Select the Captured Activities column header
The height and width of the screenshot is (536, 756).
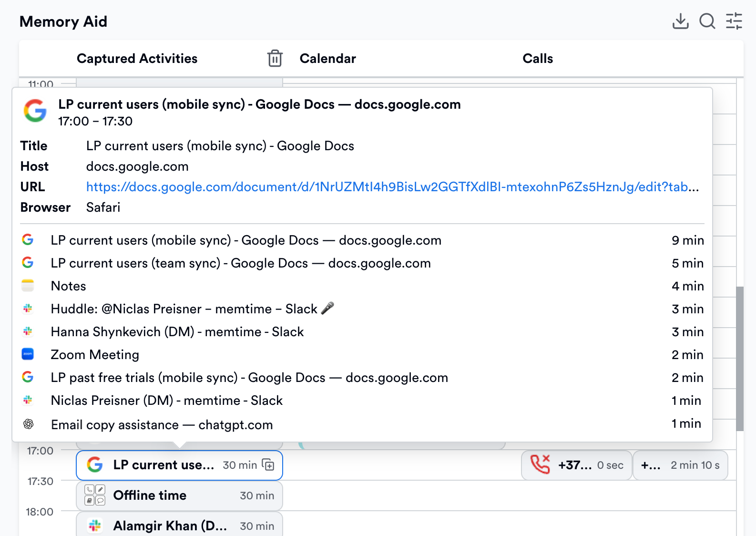pyautogui.click(x=137, y=58)
